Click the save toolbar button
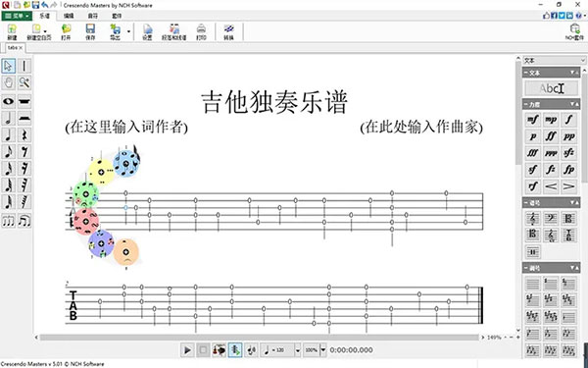 pos(90,32)
